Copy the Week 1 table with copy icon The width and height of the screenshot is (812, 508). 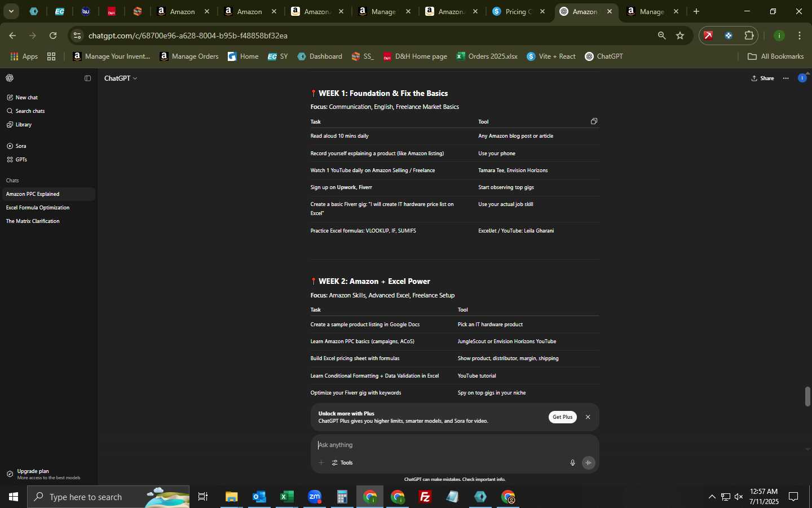[594, 121]
